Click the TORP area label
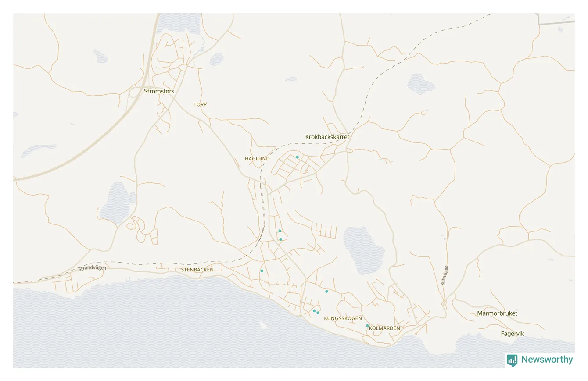This screenshot has width=588, height=381. click(200, 104)
